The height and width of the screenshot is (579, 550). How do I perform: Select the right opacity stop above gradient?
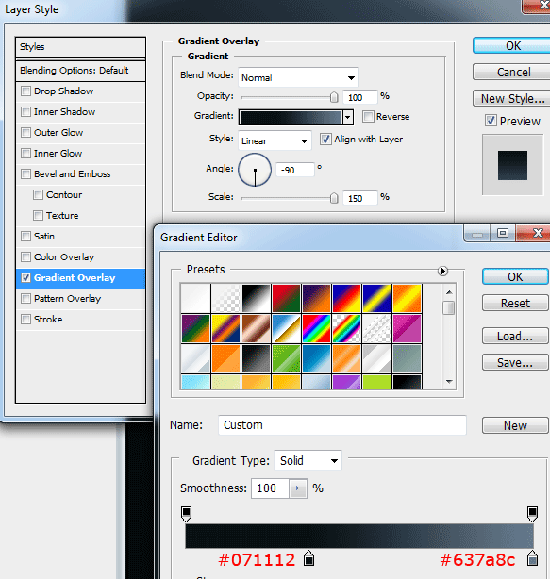click(532, 514)
